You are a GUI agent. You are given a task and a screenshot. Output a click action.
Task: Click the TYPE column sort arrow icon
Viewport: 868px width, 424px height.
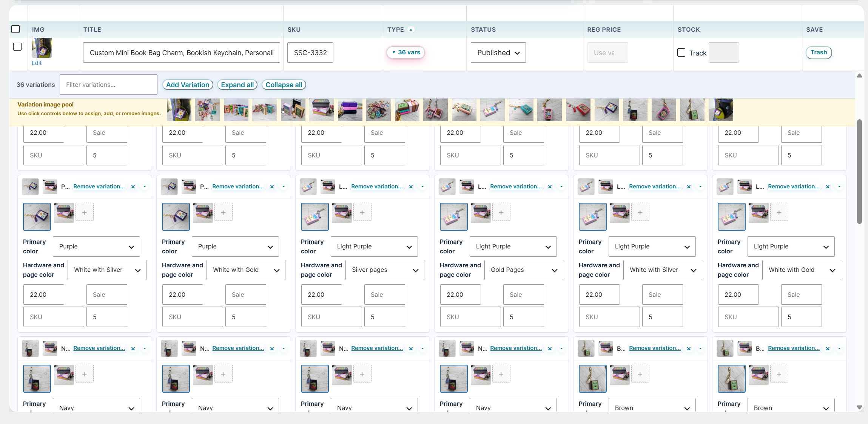pyautogui.click(x=411, y=29)
